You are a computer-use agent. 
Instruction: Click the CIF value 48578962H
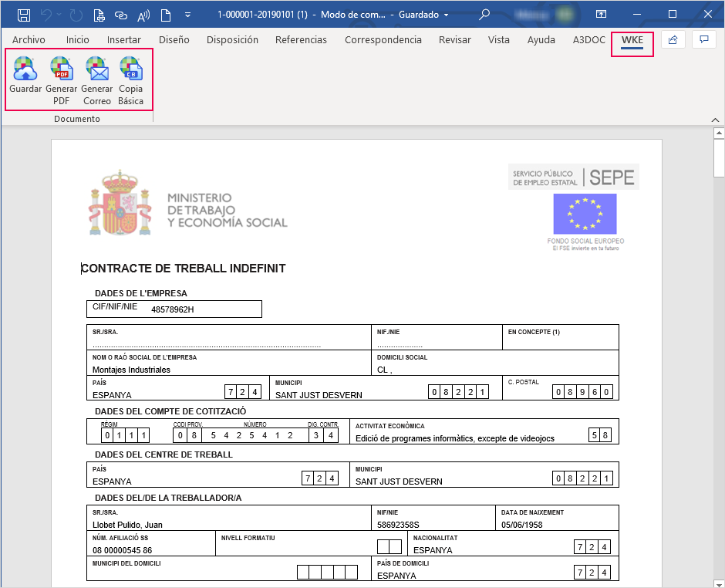(x=173, y=309)
